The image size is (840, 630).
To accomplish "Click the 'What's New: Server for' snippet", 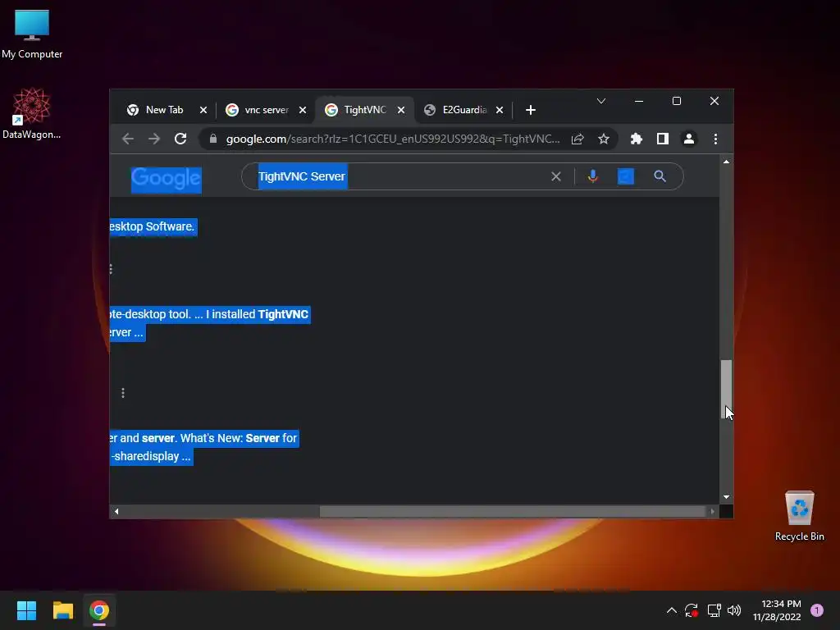I will pos(239,438).
